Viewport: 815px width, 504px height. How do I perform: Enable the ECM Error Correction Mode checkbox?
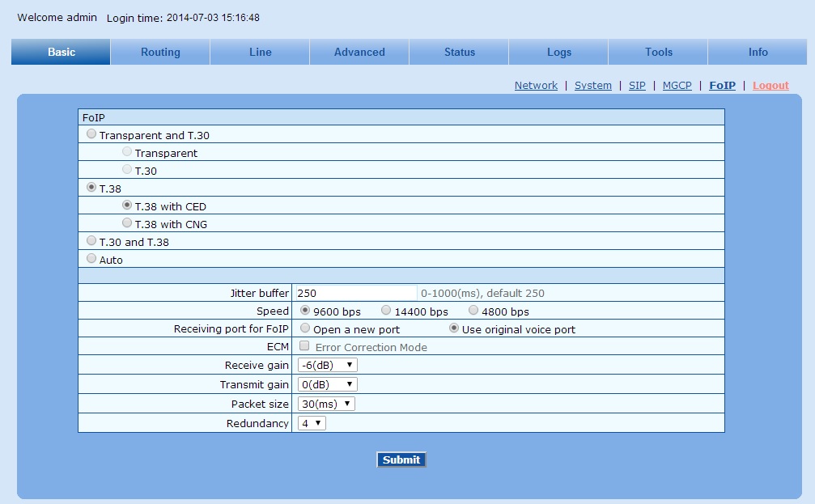304,346
